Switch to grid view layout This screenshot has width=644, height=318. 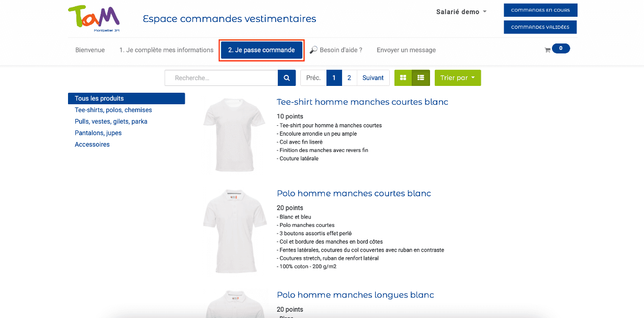(403, 78)
